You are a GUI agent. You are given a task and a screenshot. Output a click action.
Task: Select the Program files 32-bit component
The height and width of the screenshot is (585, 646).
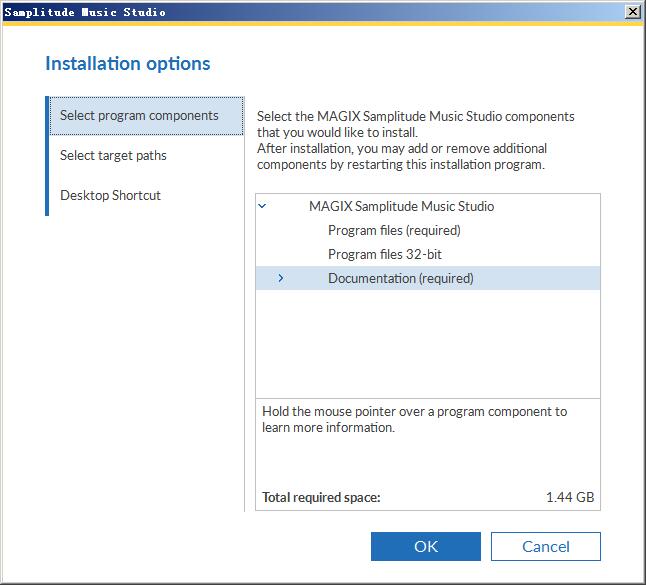coord(384,254)
